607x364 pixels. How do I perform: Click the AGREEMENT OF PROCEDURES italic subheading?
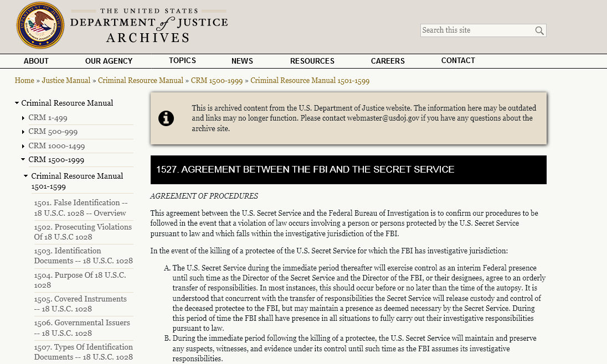click(x=204, y=196)
